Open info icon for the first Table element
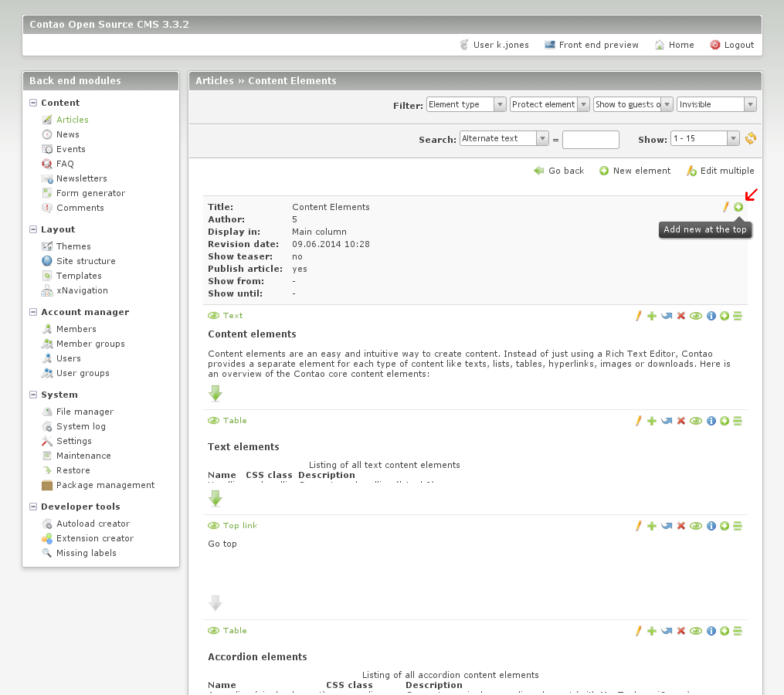Viewport: 784px width, 695px height. click(x=711, y=421)
